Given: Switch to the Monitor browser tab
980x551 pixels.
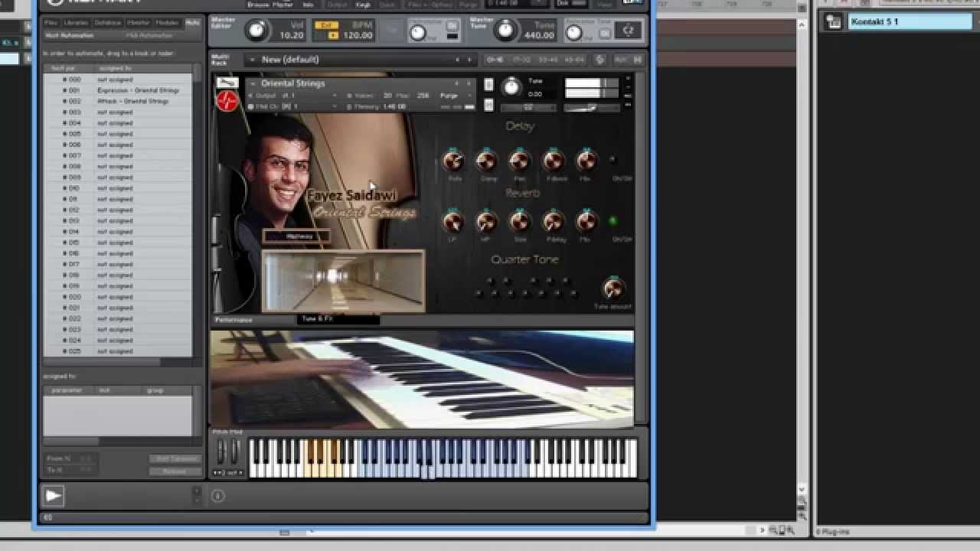Looking at the screenshot, I should pos(138,23).
